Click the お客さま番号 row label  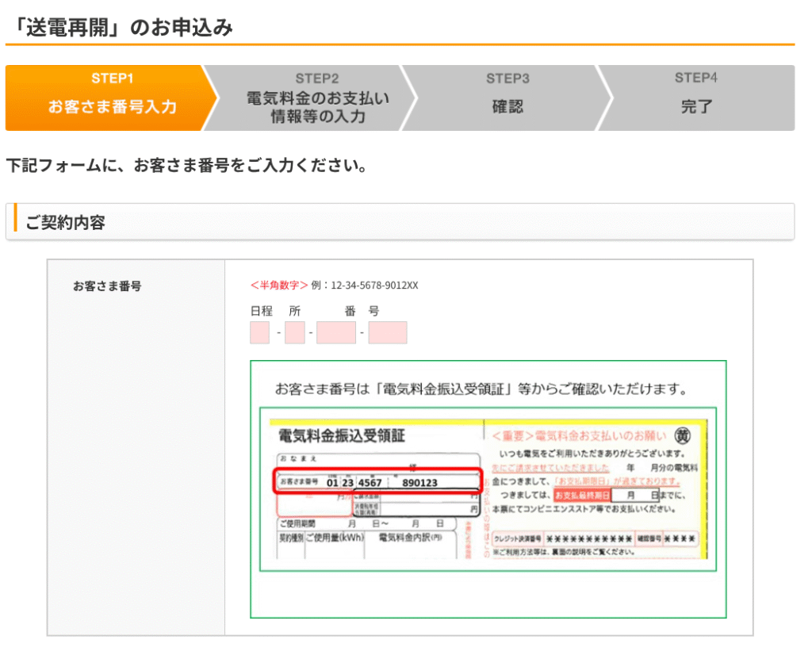click(x=107, y=286)
